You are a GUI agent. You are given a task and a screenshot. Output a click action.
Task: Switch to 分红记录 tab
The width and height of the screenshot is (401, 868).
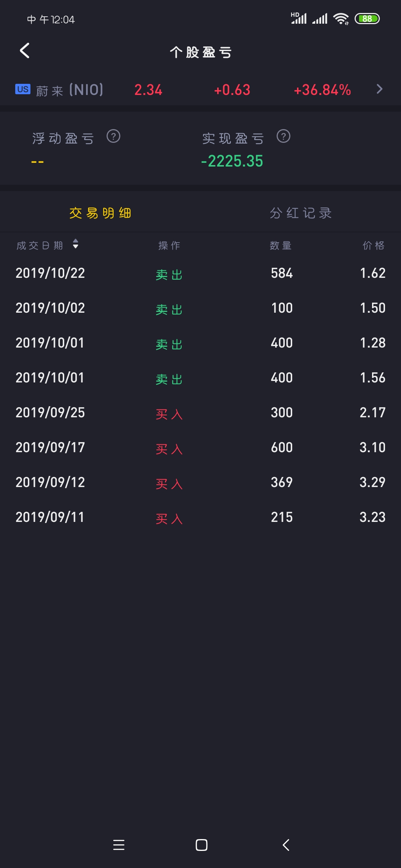point(301,213)
